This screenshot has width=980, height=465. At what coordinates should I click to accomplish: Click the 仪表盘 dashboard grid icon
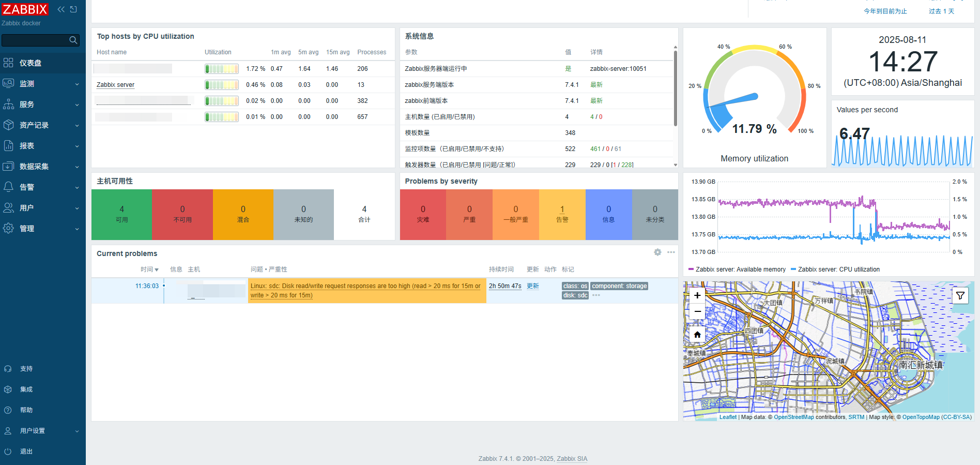pos(8,63)
